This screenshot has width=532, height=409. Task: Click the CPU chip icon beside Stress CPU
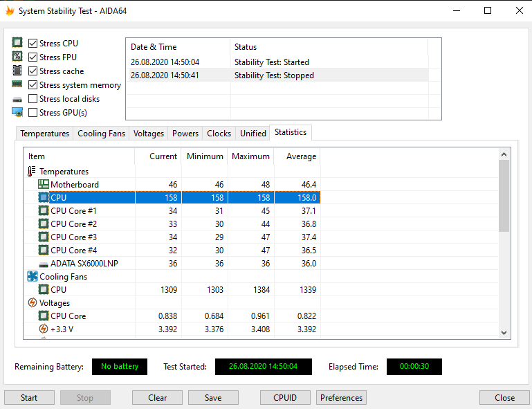17,42
